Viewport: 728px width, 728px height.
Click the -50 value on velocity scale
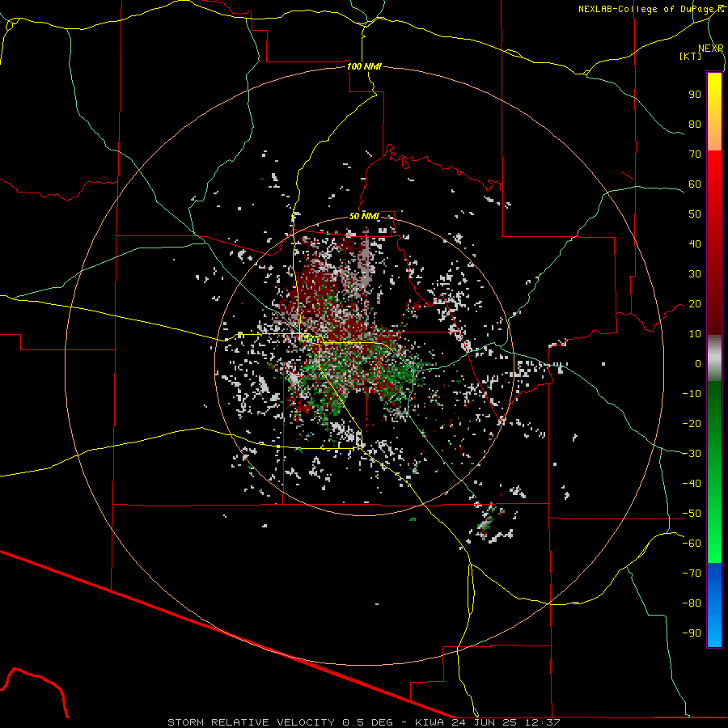pos(692,514)
